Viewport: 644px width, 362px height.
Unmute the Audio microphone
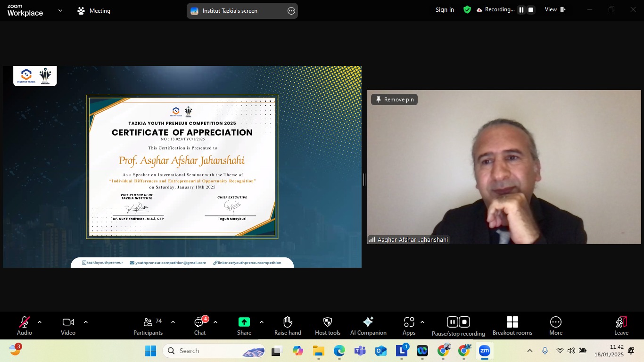(25, 326)
